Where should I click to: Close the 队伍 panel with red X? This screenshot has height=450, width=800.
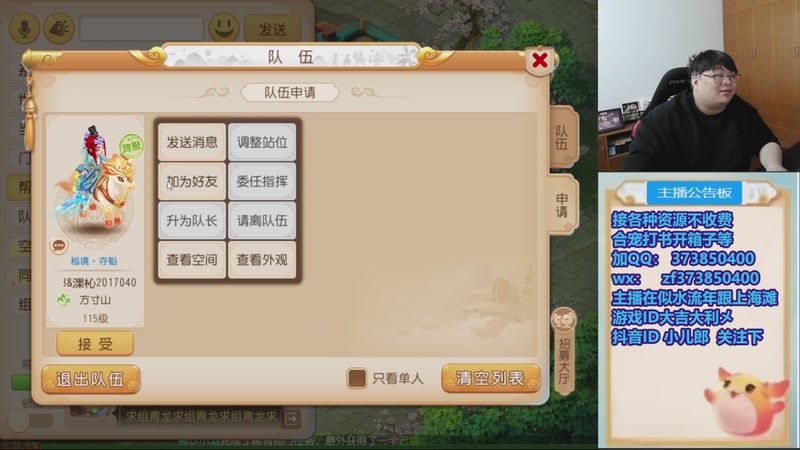point(540,61)
